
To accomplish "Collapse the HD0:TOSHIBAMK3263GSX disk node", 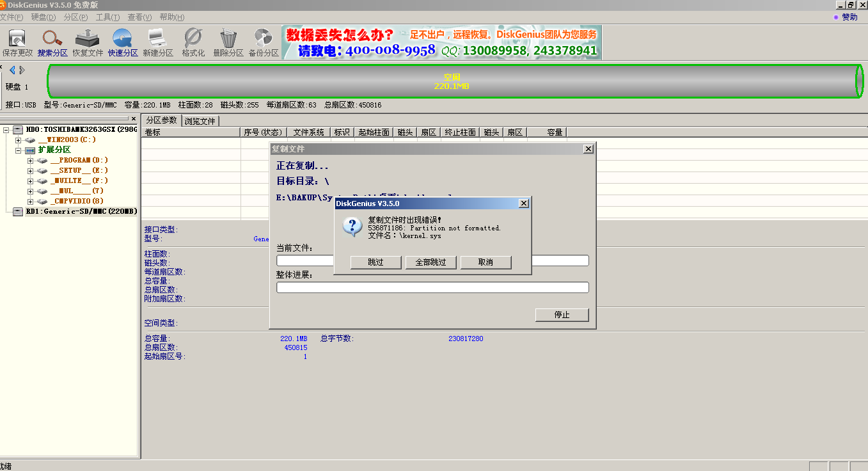I will [6, 130].
